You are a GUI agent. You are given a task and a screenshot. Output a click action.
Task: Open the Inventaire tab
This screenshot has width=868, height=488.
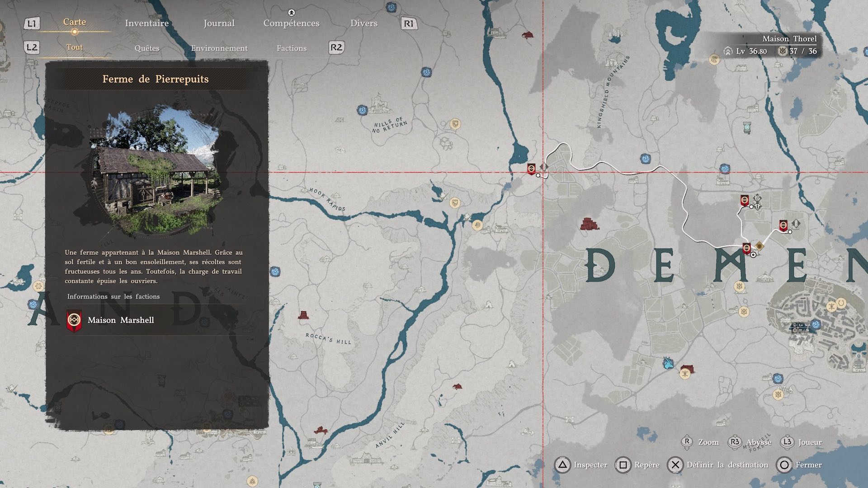click(146, 23)
